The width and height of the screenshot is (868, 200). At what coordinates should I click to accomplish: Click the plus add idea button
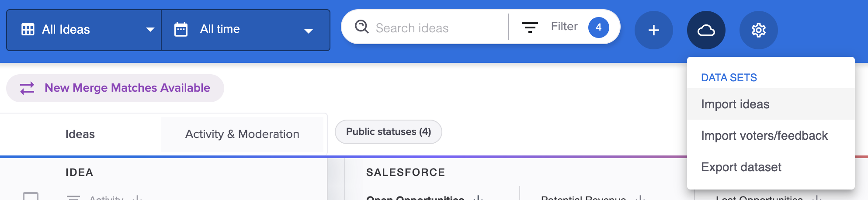pos(653,30)
